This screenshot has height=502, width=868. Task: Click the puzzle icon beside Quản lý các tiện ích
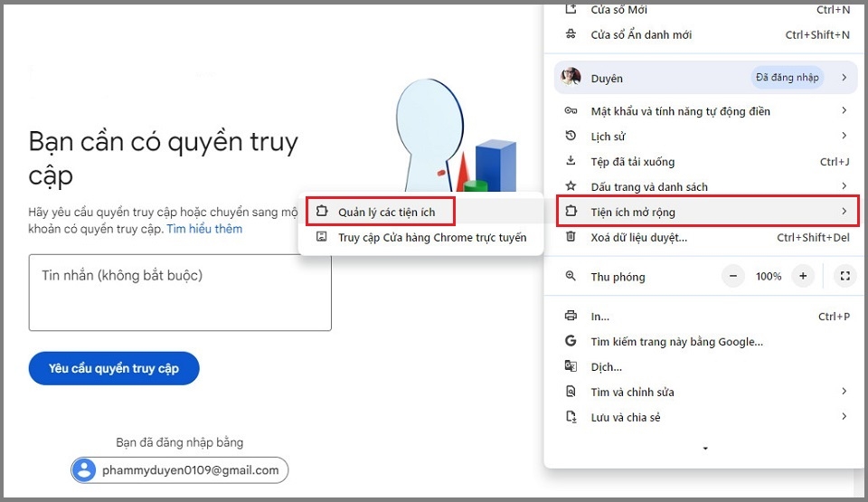coord(322,211)
